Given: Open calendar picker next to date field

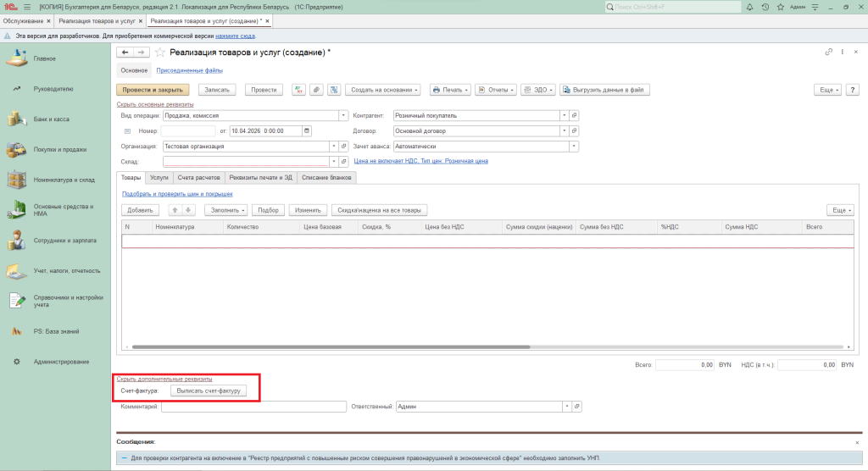Looking at the screenshot, I should point(307,130).
